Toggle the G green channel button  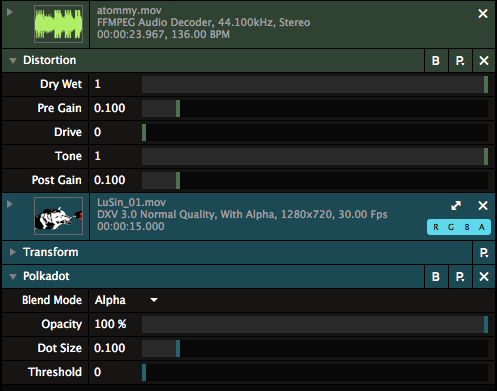[451, 227]
